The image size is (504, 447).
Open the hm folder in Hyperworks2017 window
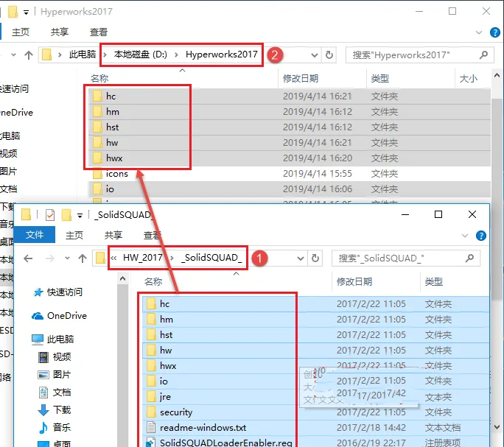click(x=290, y=111)
